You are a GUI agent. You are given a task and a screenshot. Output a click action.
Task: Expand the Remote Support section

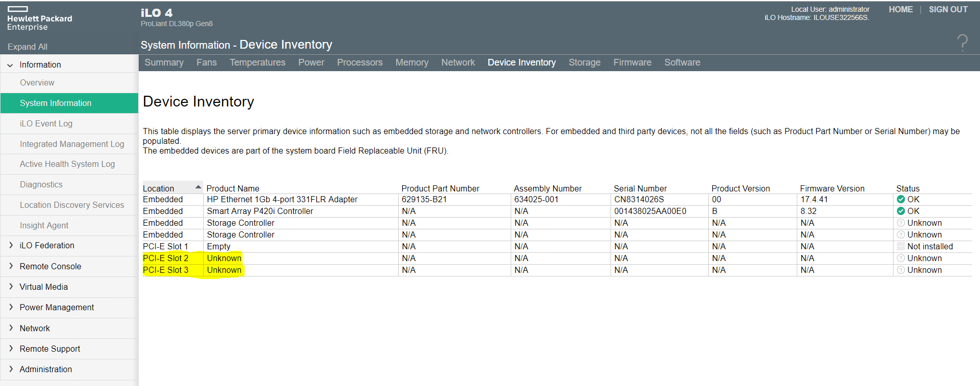tap(11, 348)
